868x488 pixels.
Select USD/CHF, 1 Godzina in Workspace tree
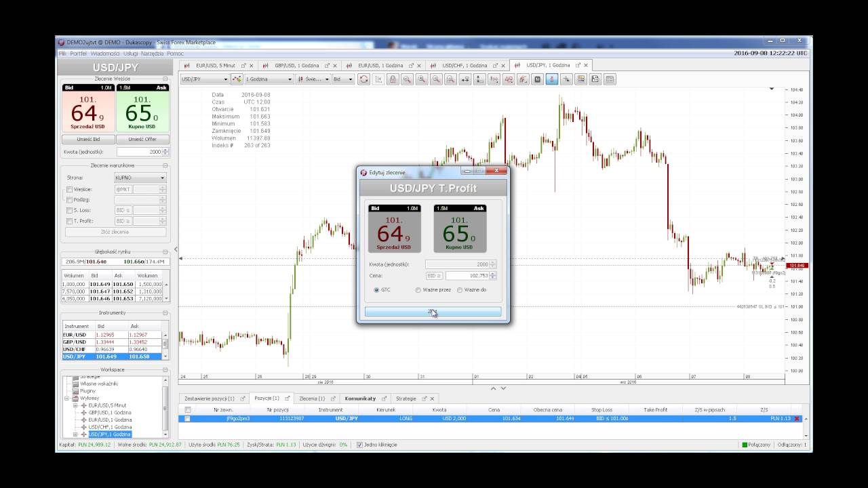pos(110,427)
